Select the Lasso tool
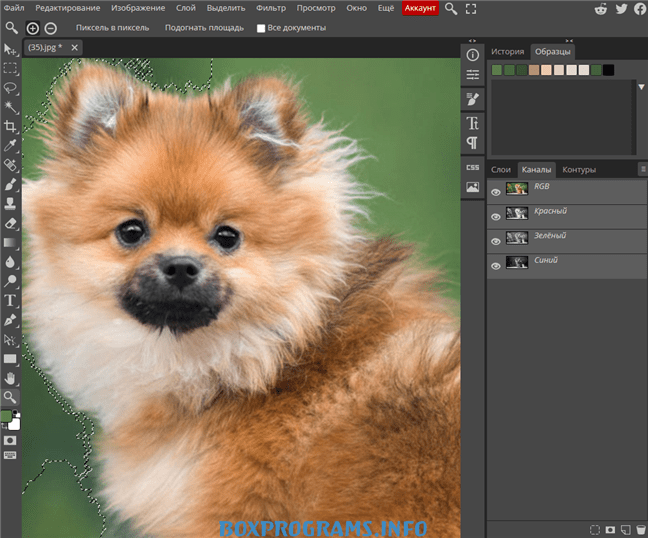 [x=10, y=88]
